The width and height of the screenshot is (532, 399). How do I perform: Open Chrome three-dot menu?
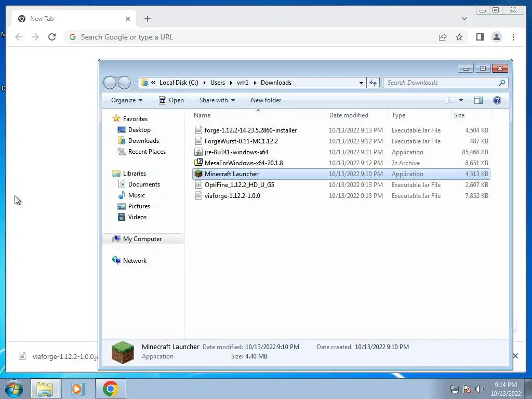coord(513,37)
